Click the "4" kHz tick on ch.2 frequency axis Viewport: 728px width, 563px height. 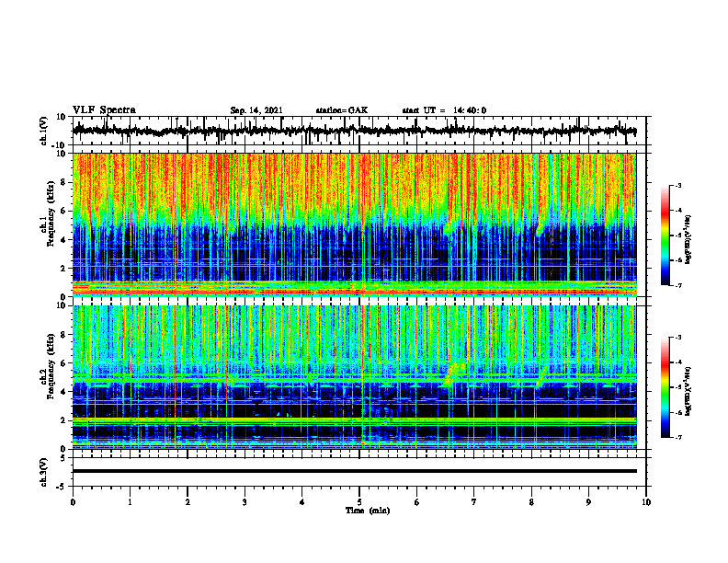pos(63,392)
